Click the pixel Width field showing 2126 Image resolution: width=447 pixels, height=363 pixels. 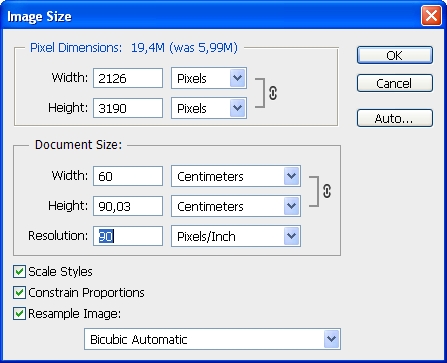pos(128,78)
